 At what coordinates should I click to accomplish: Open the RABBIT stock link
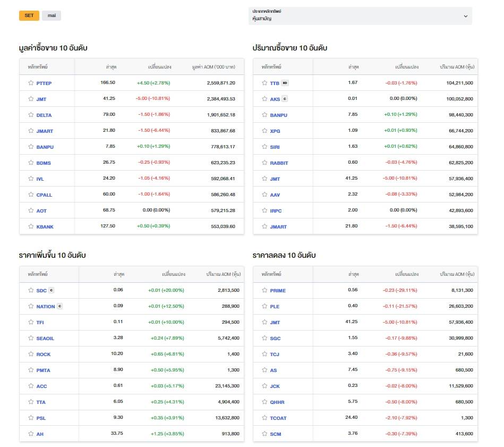tap(279, 163)
